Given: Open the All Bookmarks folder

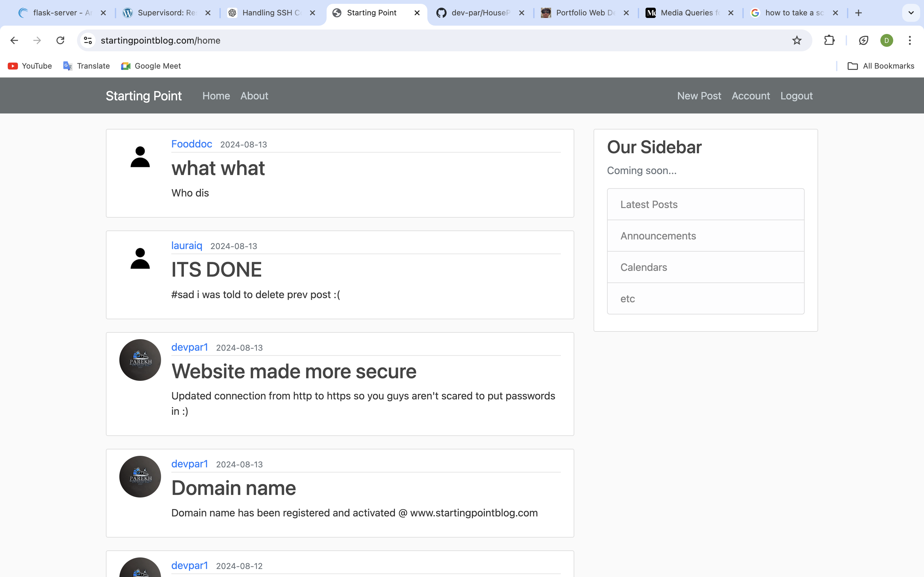Looking at the screenshot, I should click(881, 66).
